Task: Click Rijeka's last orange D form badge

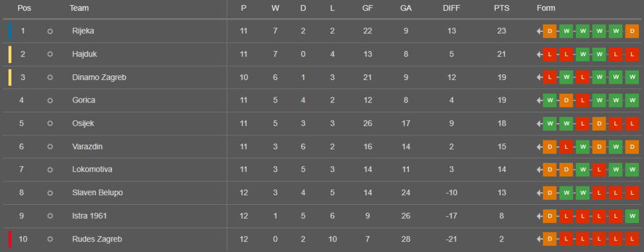Action: 632,31
